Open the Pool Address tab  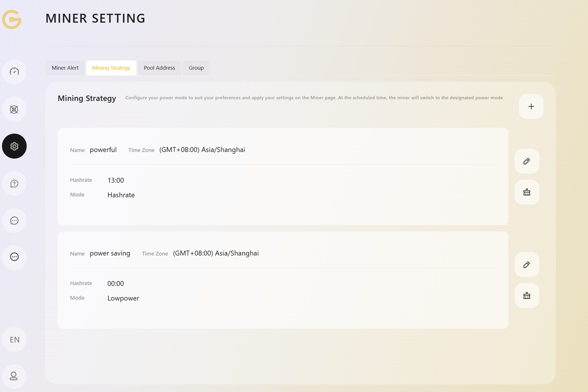tap(159, 68)
